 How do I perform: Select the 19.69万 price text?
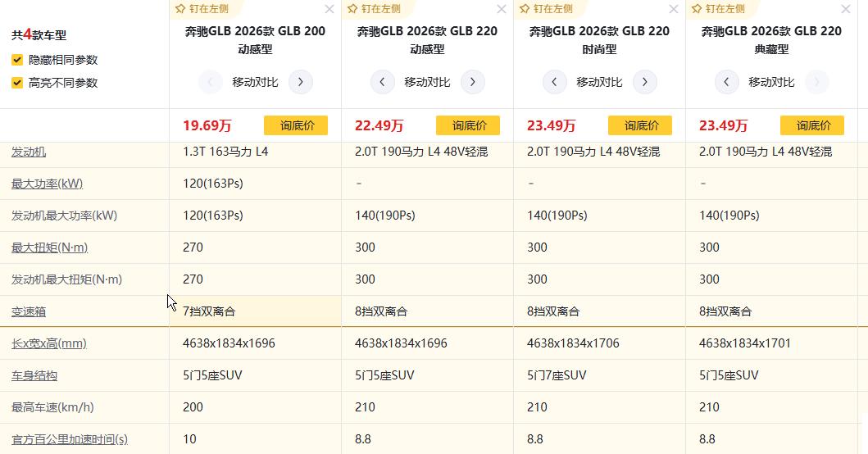click(x=207, y=125)
